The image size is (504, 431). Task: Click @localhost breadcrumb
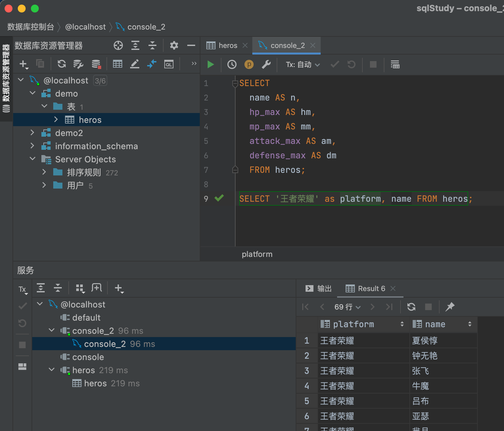(85, 27)
